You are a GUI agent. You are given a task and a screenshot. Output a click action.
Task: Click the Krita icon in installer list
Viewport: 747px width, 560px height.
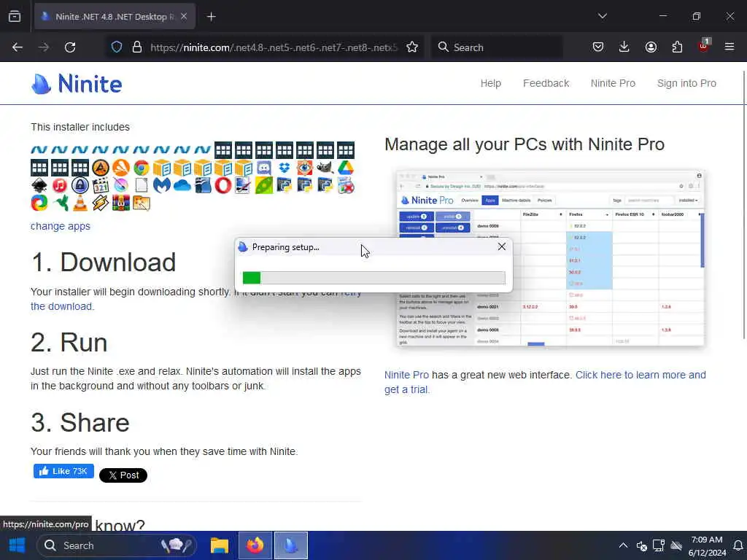[121, 185]
